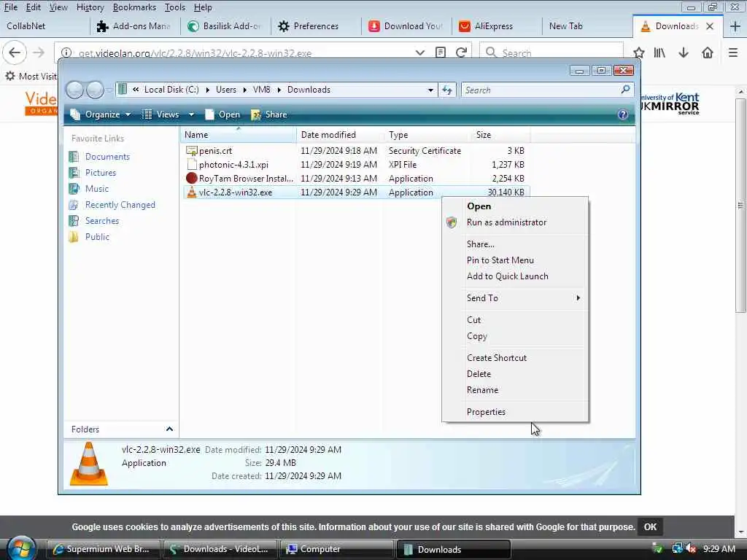This screenshot has width=747, height=560.
Task: Click the vlc-2.2.8-win32.exe cone icon in list
Action: tap(192, 192)
